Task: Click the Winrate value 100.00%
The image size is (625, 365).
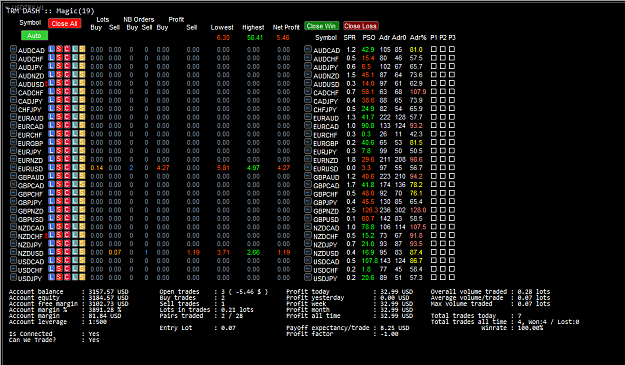Action: [530, 328]
